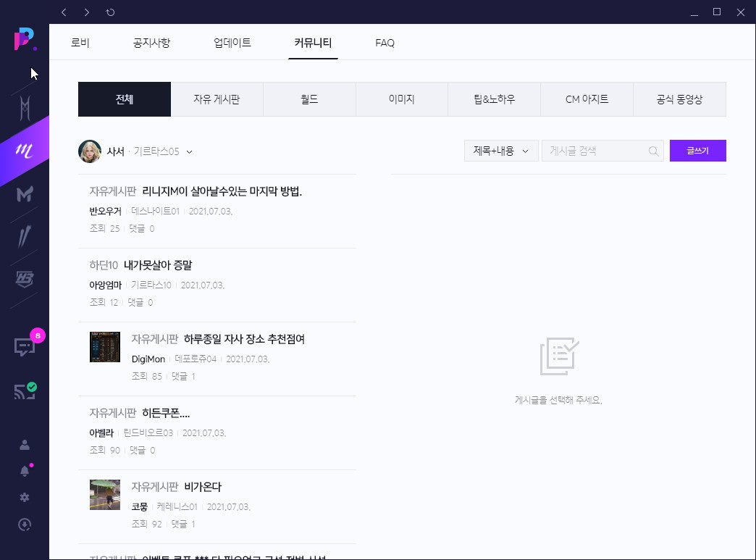Open the notifications bell icon

tap(25, 471)
